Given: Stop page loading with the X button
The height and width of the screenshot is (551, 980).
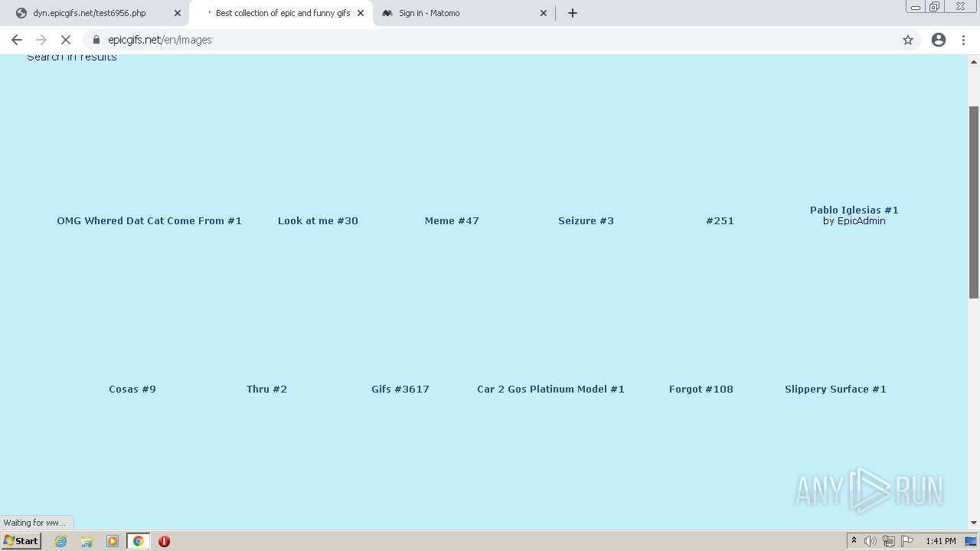Looking at the screenshot, I should point(66,40).
